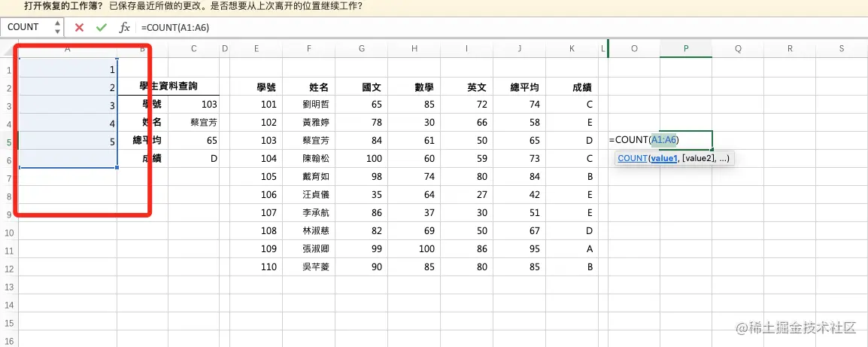
Task: Click the 成績 header cell in column K
Action: [x=572, y=87]
